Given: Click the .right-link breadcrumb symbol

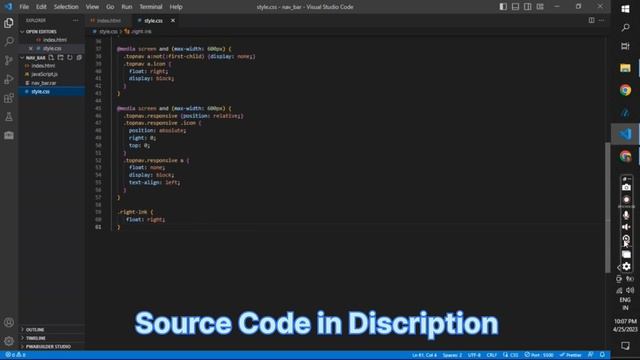Looking at the screenshot, I should click(x=141, y=31).
